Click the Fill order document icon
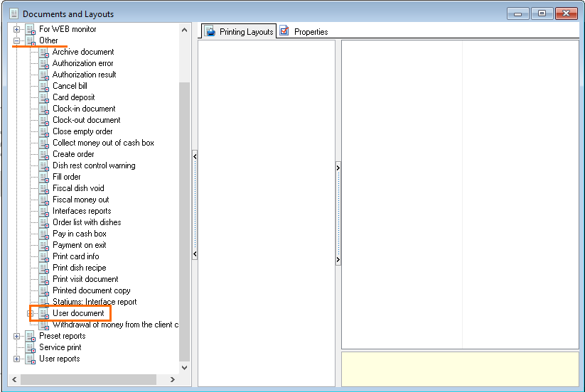 click(44, 178)
